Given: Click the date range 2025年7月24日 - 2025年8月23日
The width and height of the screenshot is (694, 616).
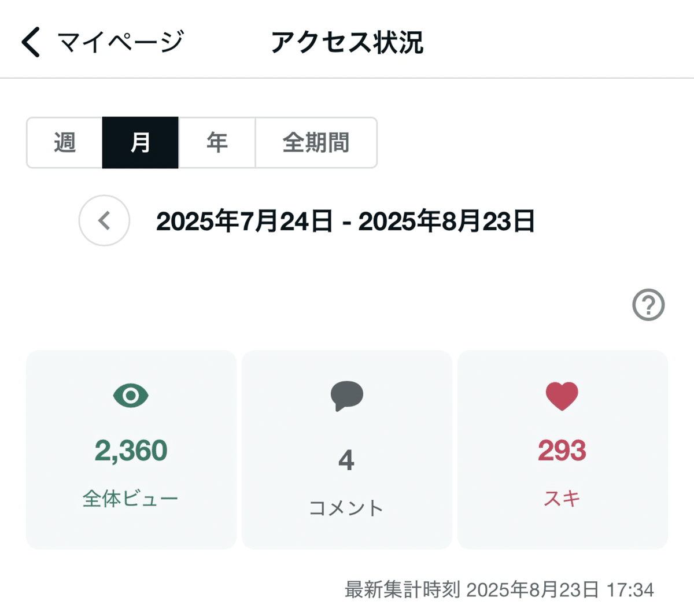Looking at the screenshot, I should click(x=345, y=221).
